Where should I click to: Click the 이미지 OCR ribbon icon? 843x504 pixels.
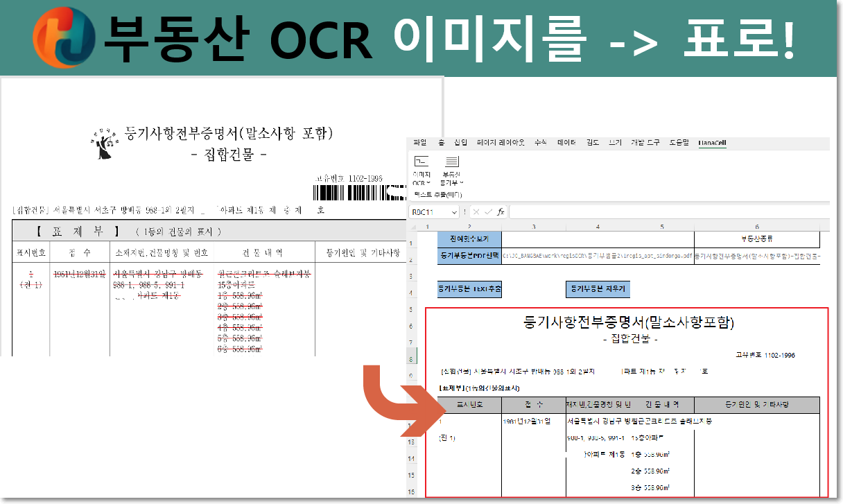click(421, 162)
